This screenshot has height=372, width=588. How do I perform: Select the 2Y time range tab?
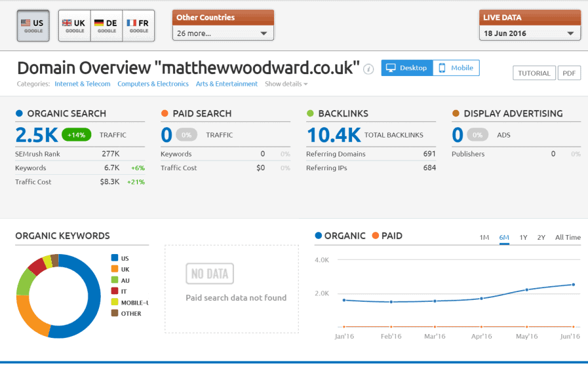(x=541, y=238)
